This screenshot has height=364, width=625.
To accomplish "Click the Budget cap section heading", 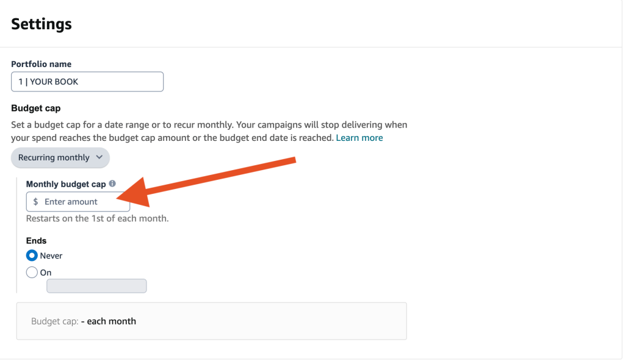I will coord(36,109).
